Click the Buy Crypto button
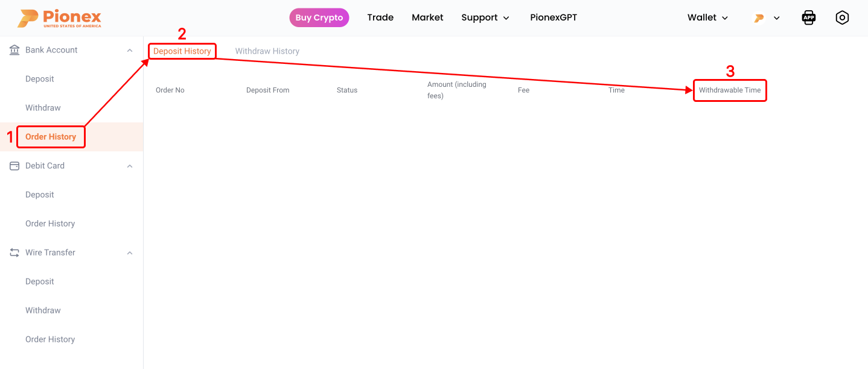Screen dimensions: 868x369 pyautogui.click(x=319, y=17)
